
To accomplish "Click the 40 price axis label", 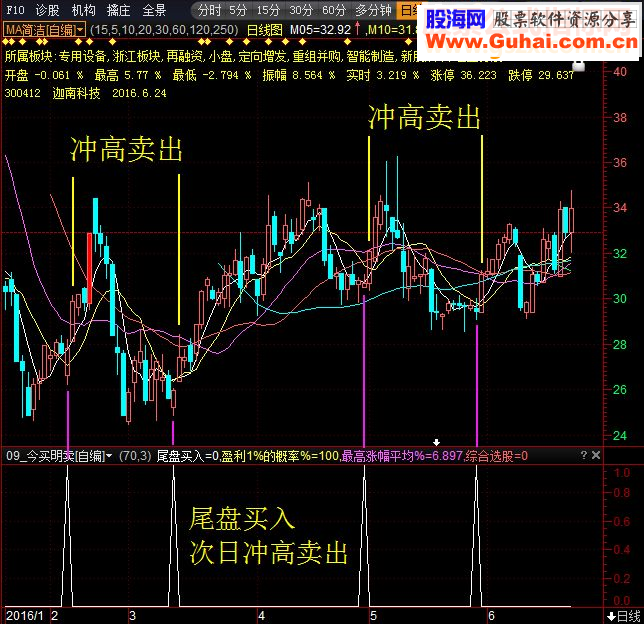I will (x=620, y=71).
